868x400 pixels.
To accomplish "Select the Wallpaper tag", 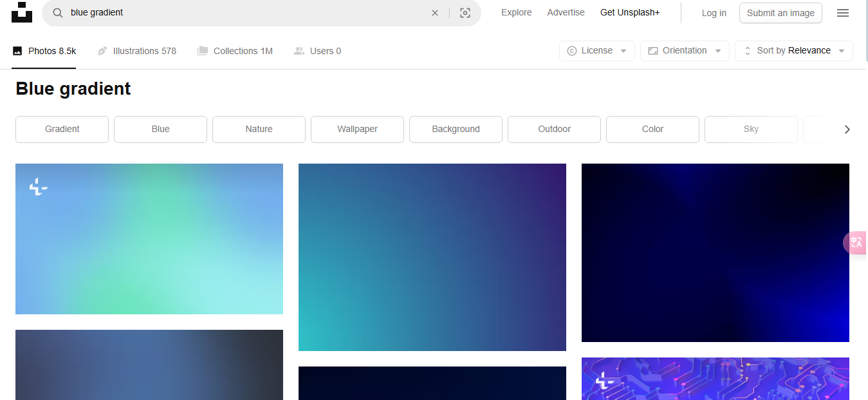I will 357,129.
